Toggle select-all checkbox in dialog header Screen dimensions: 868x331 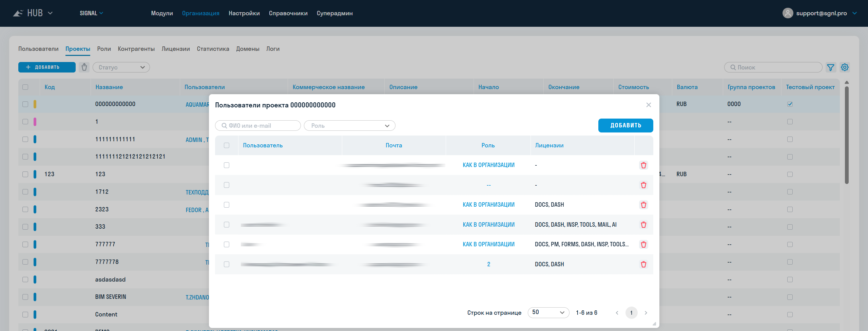(x=227, y=145)
